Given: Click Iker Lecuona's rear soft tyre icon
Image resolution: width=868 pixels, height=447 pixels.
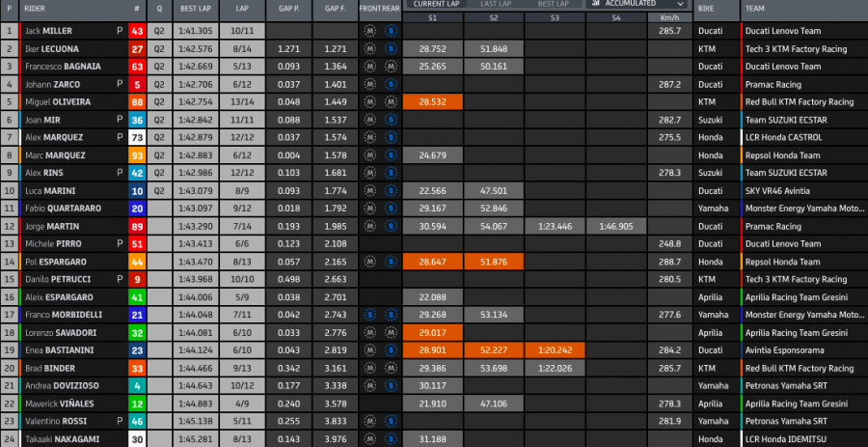Looking at the screenshot, I should [389, 49].
